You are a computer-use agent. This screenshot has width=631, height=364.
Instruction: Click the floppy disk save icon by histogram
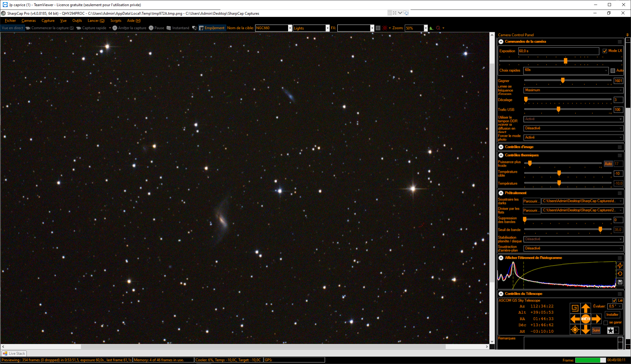[x=620, y=282]
